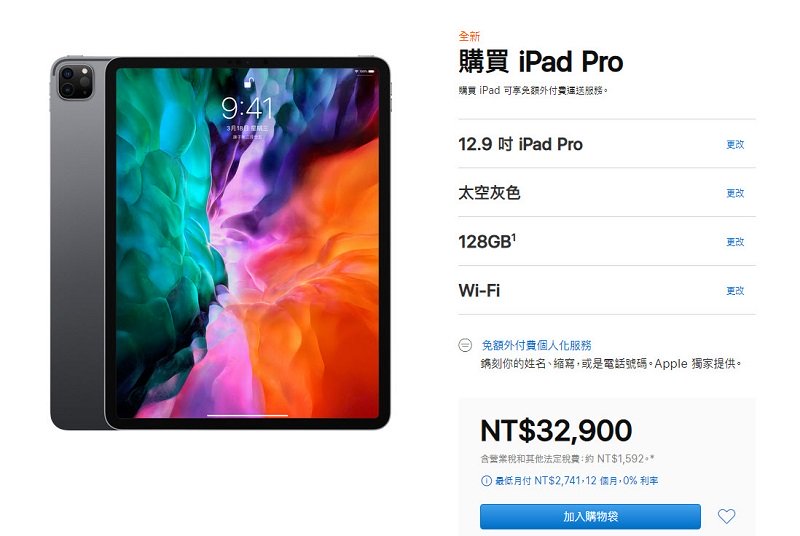
Task: Click the NT$32,900 price text
Action: tap(556, 430)
